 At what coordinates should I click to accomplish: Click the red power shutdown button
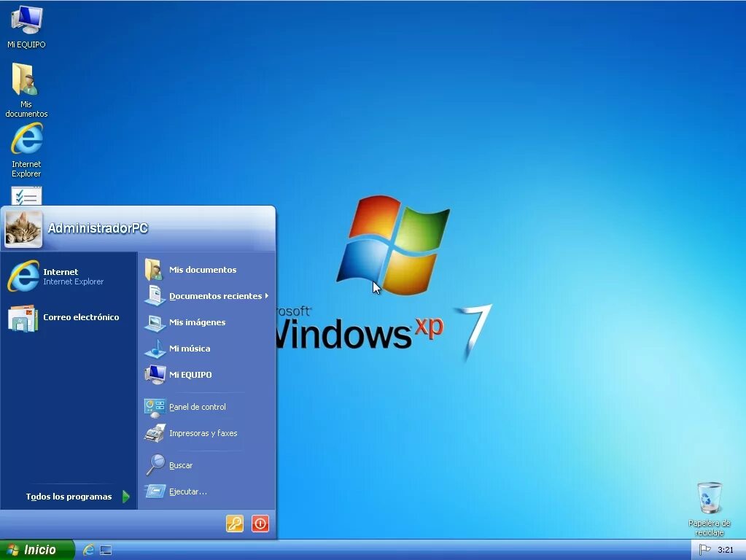pyautogui.click(x=260, y=524)
